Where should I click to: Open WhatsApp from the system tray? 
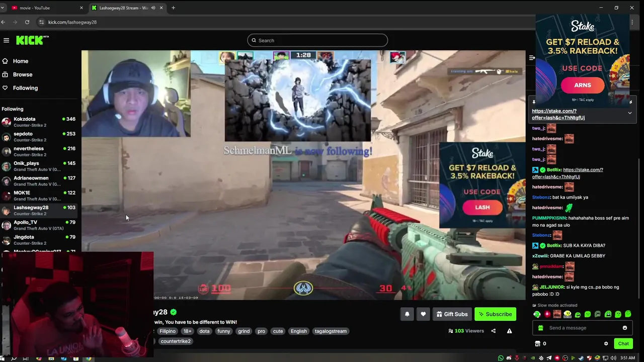[x=501, y=358]
